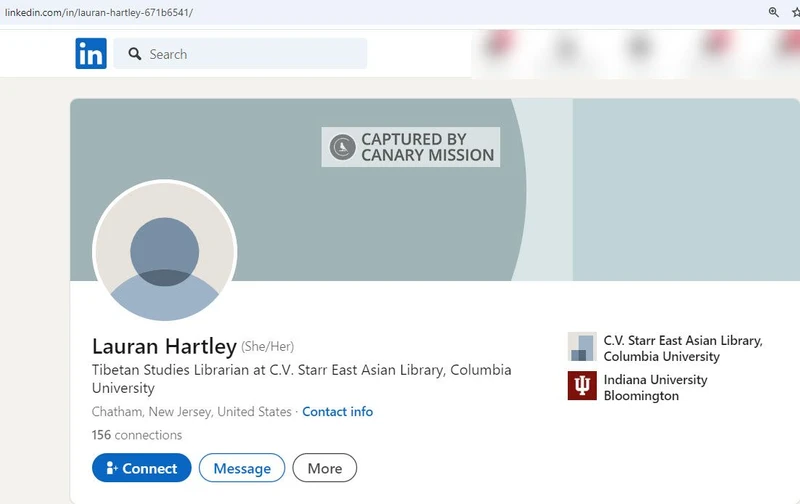
Task: Click the Chatham, New Jersey location text
Action: click(x=191, y=412)
